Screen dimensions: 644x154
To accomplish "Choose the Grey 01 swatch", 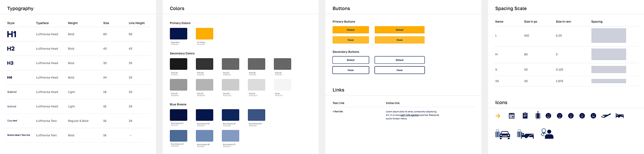I will [x=257, y=85].
